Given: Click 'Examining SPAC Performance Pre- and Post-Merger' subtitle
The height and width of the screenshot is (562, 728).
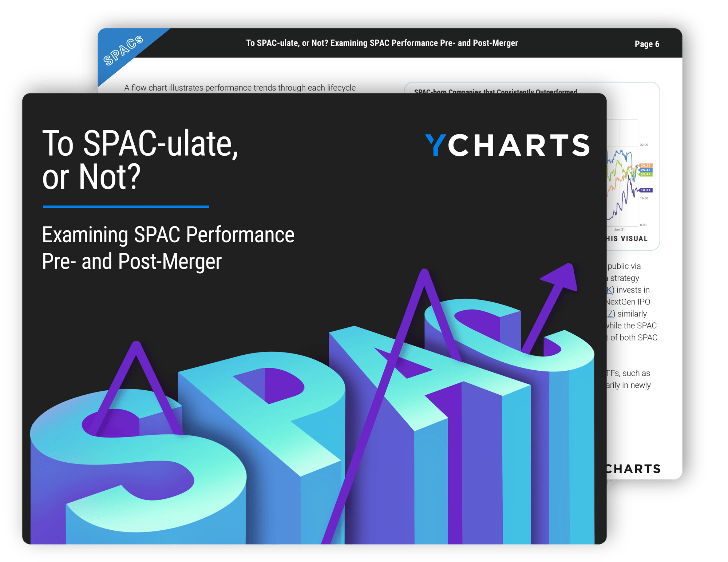Looking at the screenshot, I should 168,248.
